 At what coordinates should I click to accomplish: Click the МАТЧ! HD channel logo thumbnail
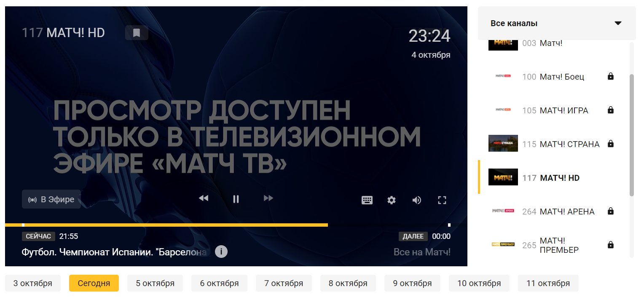coord(503,177)
